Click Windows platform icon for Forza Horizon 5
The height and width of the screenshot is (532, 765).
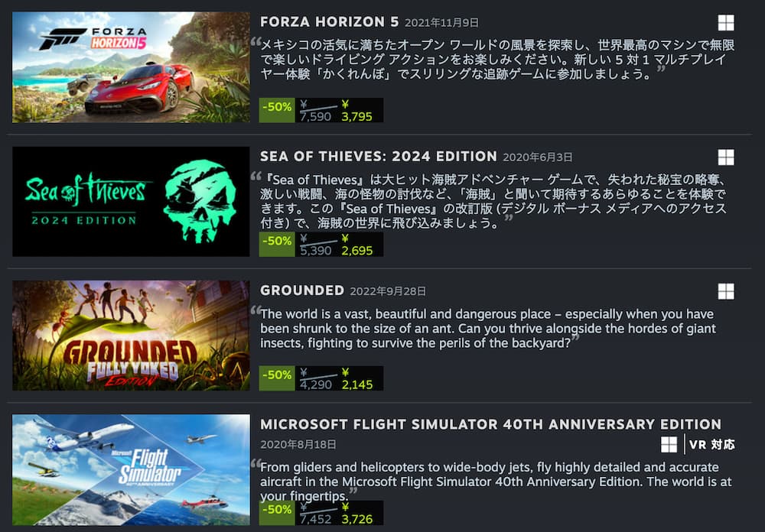point(726,22)
